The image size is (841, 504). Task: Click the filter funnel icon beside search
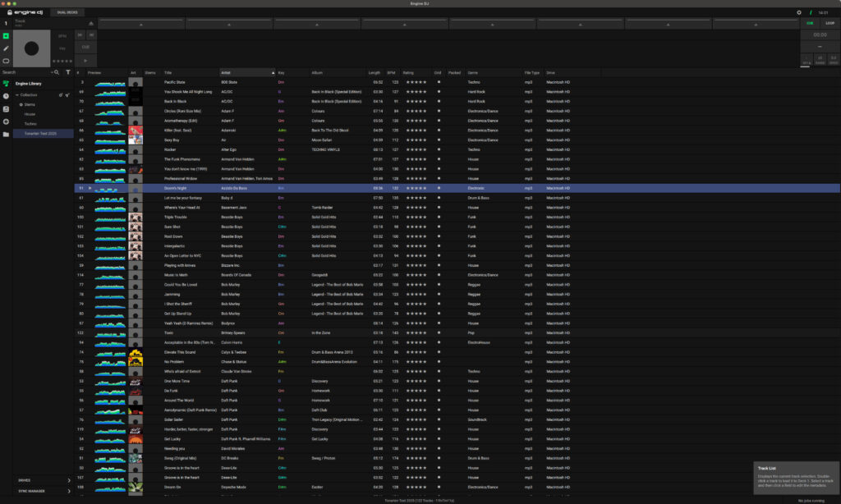pos(67,72)
